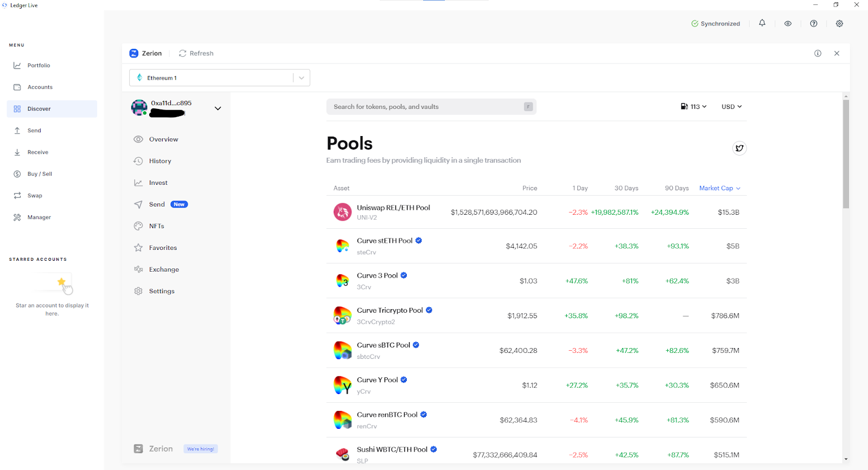Click the 90 Days column header
Viewport: 868px width, 470px height.
[x=676, y=188]
